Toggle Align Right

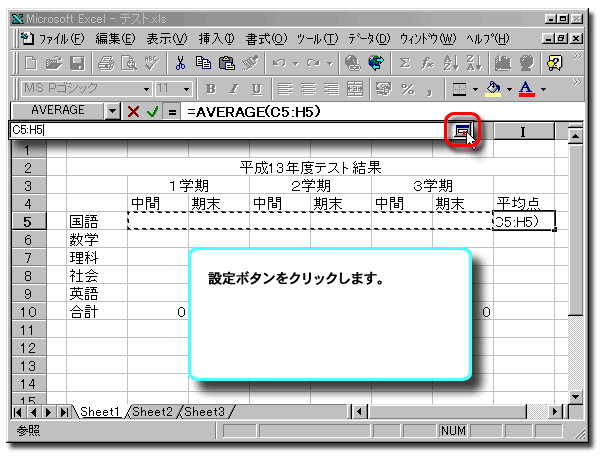pos(331,89)
